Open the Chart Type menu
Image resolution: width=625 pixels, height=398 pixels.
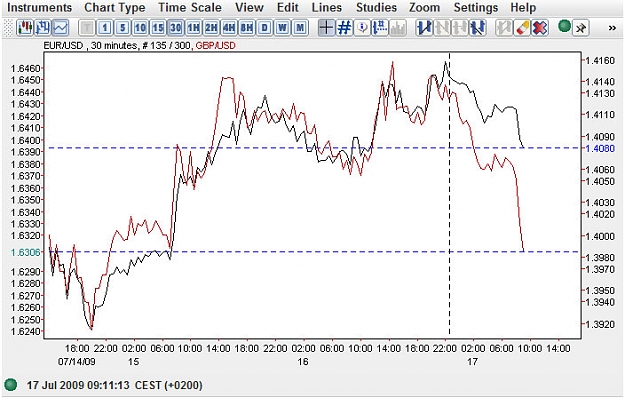click(115, 8)
